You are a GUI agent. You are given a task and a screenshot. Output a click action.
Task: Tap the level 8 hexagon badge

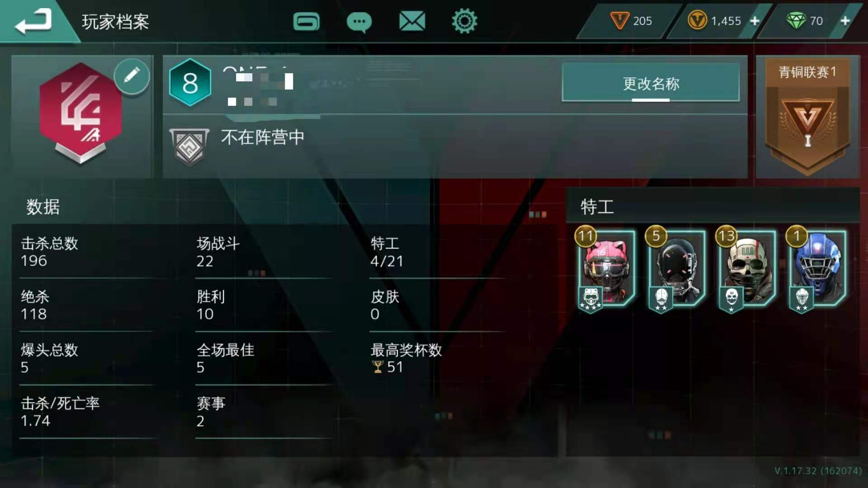point(190,83)
